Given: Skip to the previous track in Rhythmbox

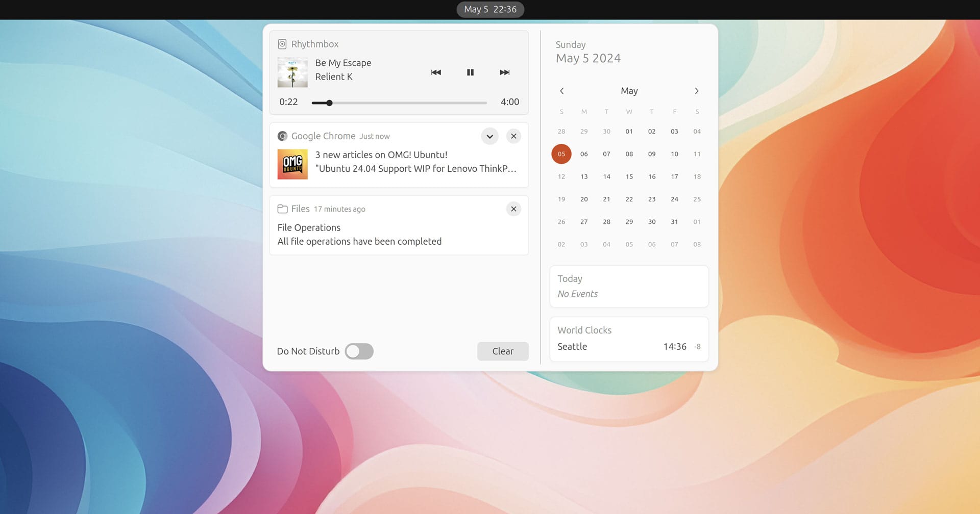Looking at the screenshot, I should coord(436,72).
